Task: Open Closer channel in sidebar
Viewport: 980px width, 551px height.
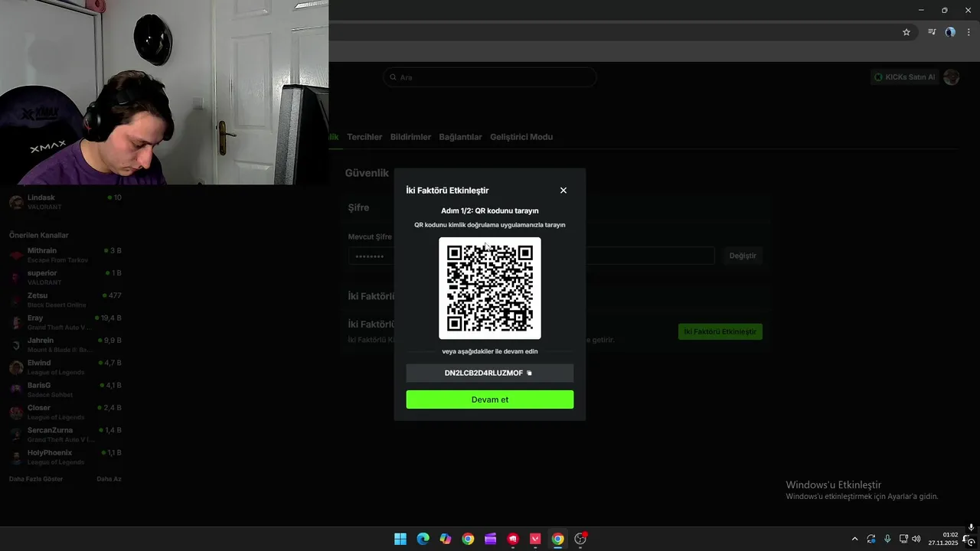Action: [65, 412]
